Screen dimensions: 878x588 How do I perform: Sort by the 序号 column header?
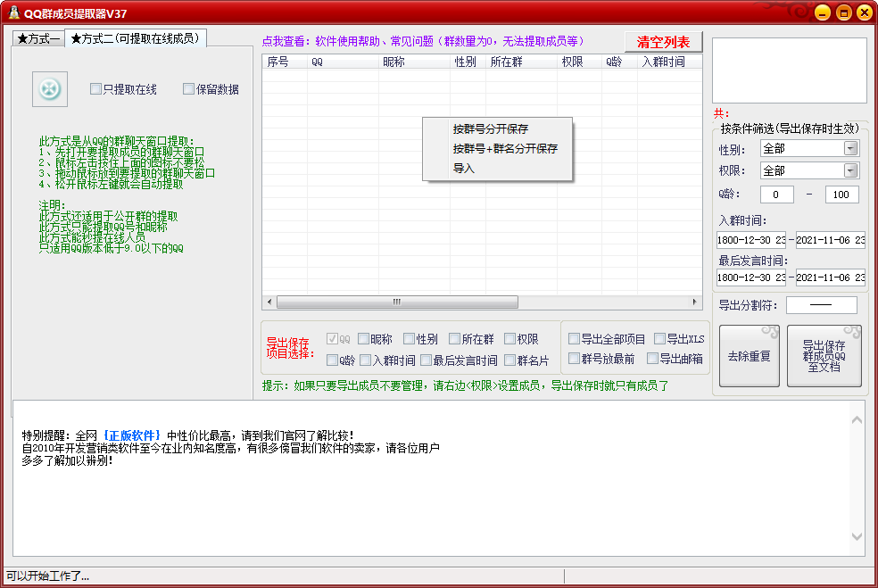285,62
